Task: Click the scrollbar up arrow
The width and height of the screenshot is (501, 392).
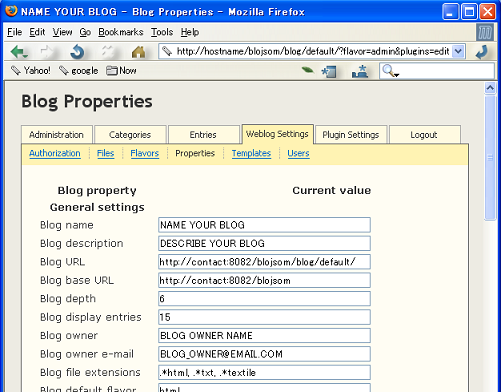Action: click(490, 88)
